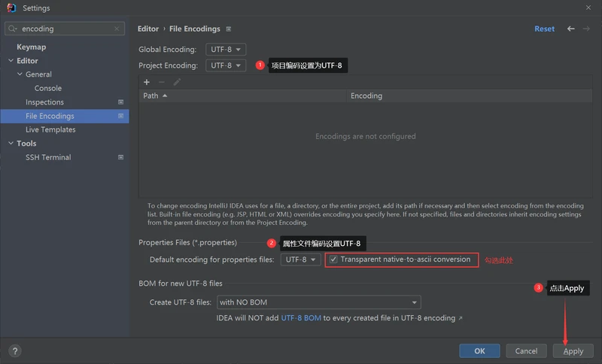The width and height of the screenshot is (602, 364).
Task: Clear the search field with X icon
Action: pyautogui.click(x=117, y=29)
